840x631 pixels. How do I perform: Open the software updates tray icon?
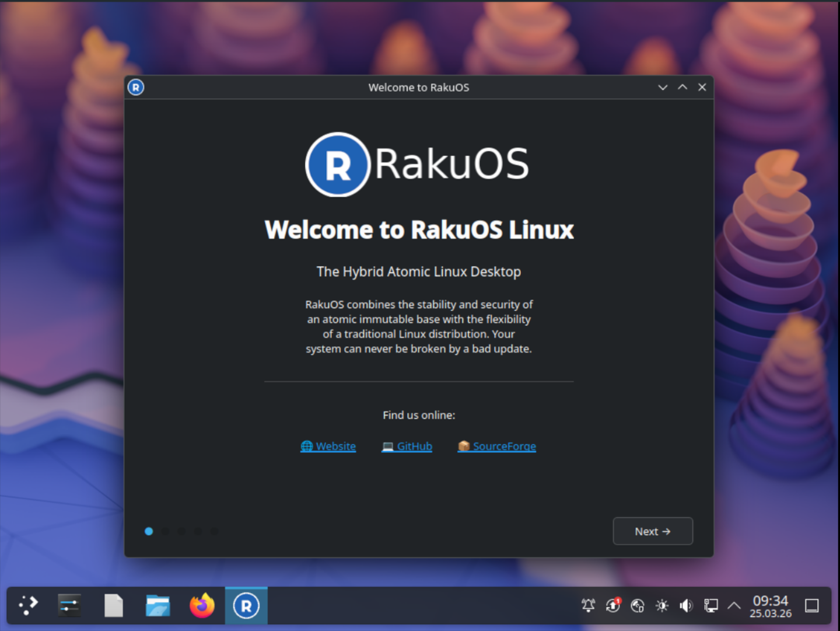point(612,605)
